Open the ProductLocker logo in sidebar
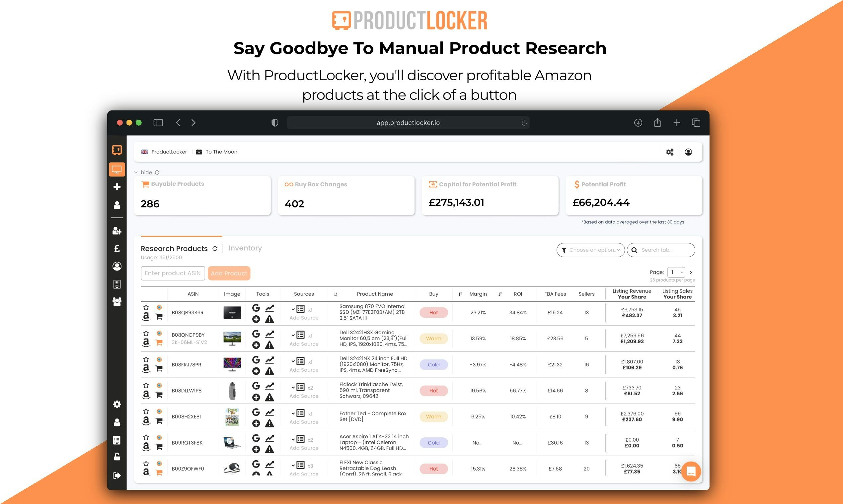843x504 pixels. pyautogui.click(x=116, y=150)
